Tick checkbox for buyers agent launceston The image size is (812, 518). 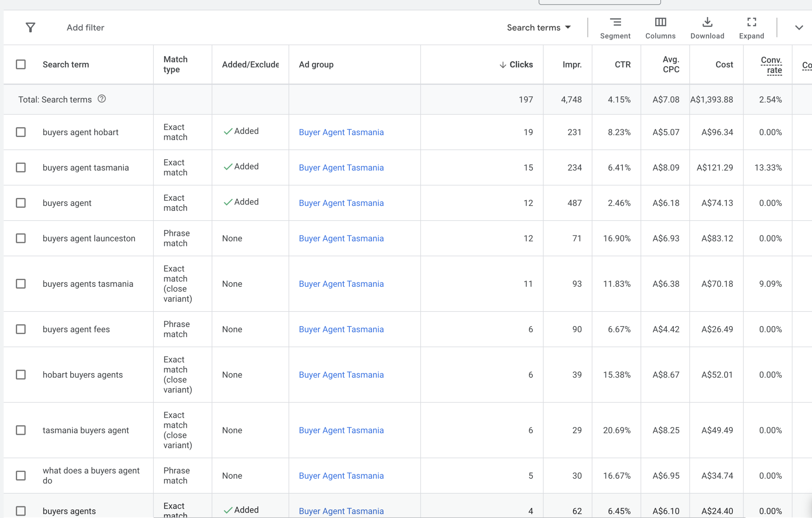21,239
